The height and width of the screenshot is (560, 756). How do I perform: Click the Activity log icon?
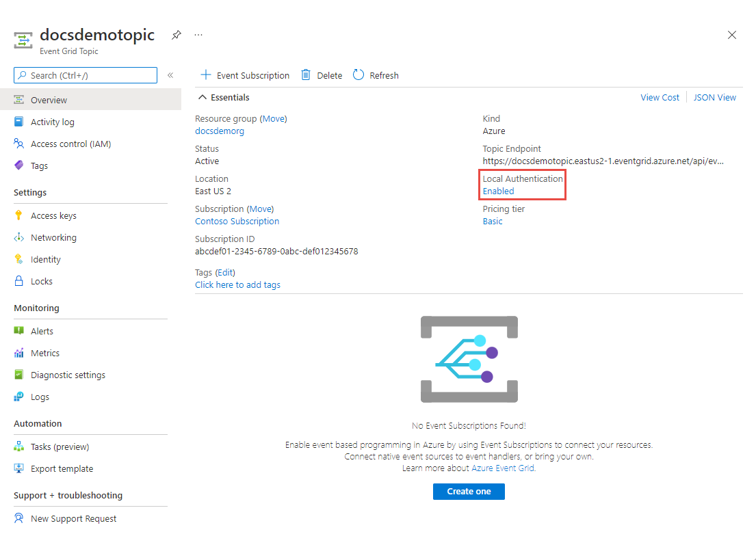pos(18,122)
